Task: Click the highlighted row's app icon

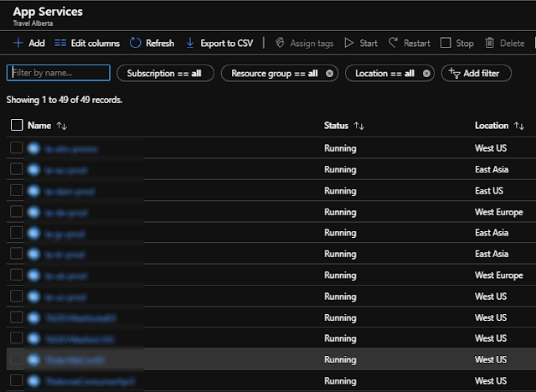Action: [33, 359]
